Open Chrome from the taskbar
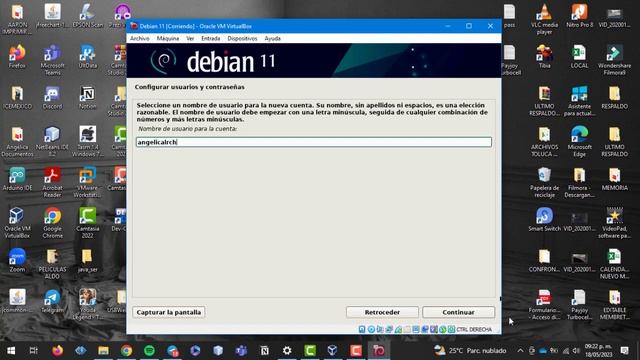Viewport: 640px width, 360px height. coord(127,351)
